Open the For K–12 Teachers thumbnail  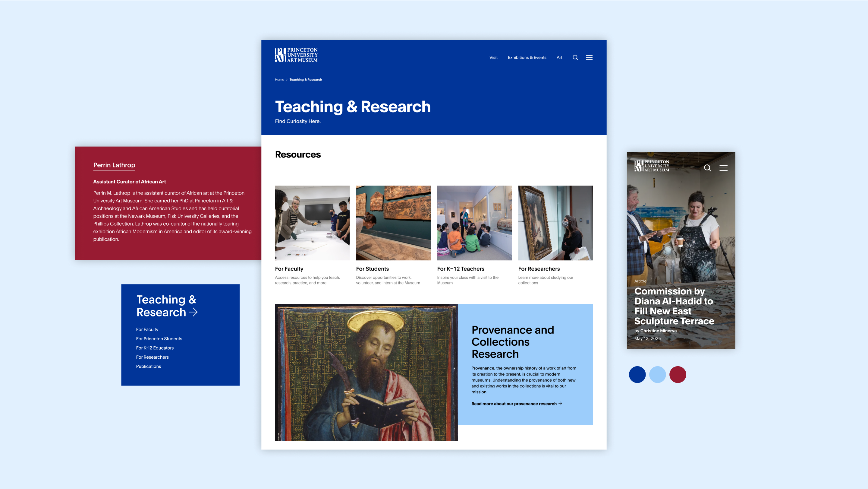pos(474,223)
